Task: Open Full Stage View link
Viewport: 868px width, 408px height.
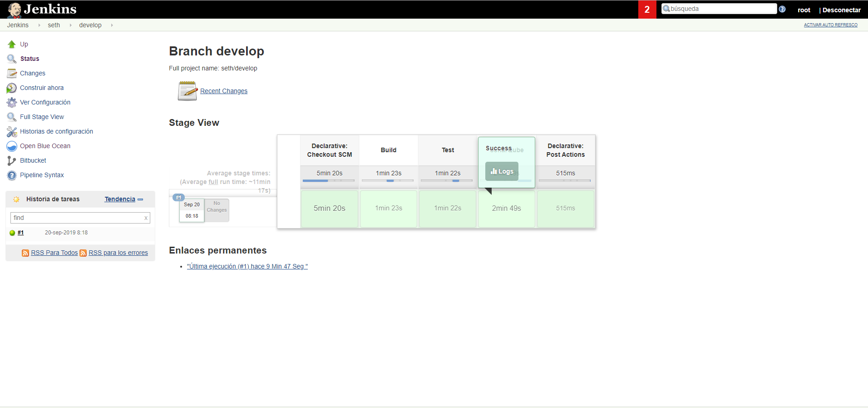Action: tap(42, 117)
